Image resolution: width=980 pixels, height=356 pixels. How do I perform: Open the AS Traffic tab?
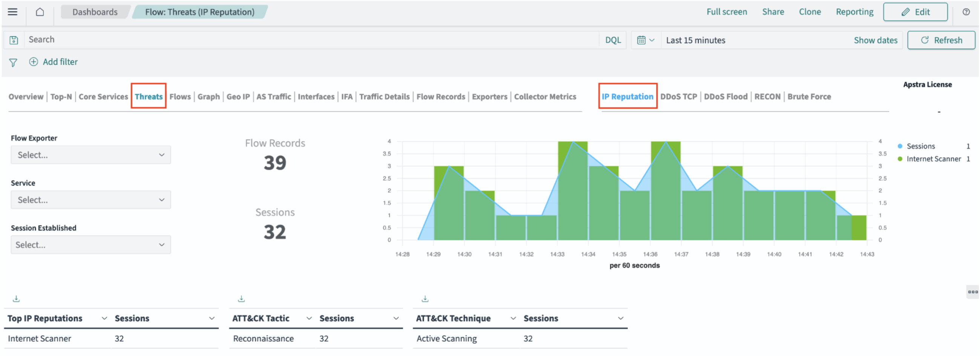point(274,97)
